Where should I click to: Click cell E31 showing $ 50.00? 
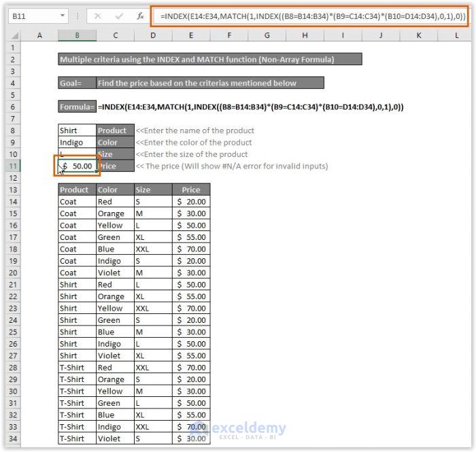click(191, 403)
